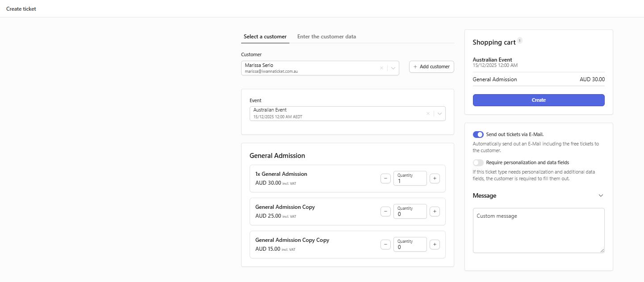The image size is (644, 282).
Task: Click the Create button
Action: click(539, 100)
